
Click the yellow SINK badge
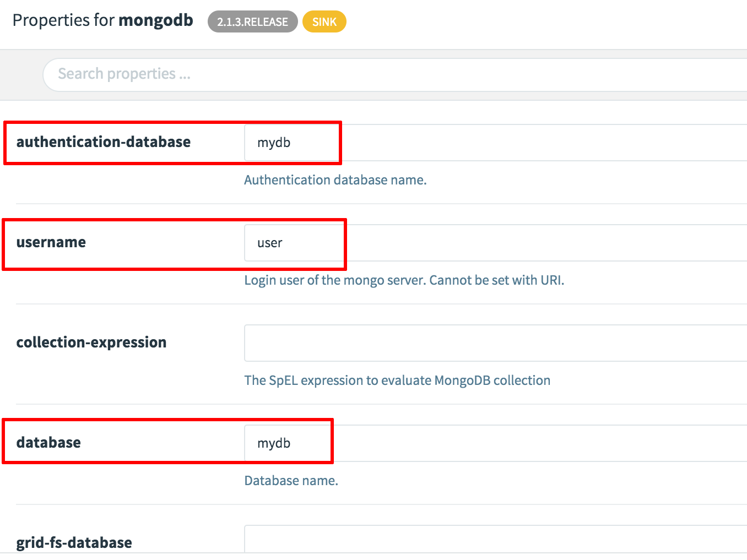[x=324, y=22]
